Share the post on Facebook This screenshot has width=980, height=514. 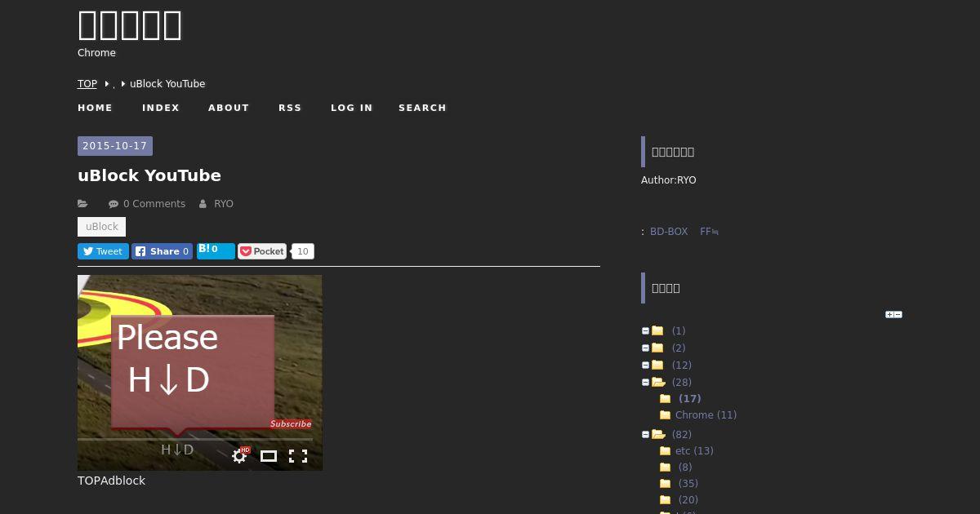[x=163, y=251]
